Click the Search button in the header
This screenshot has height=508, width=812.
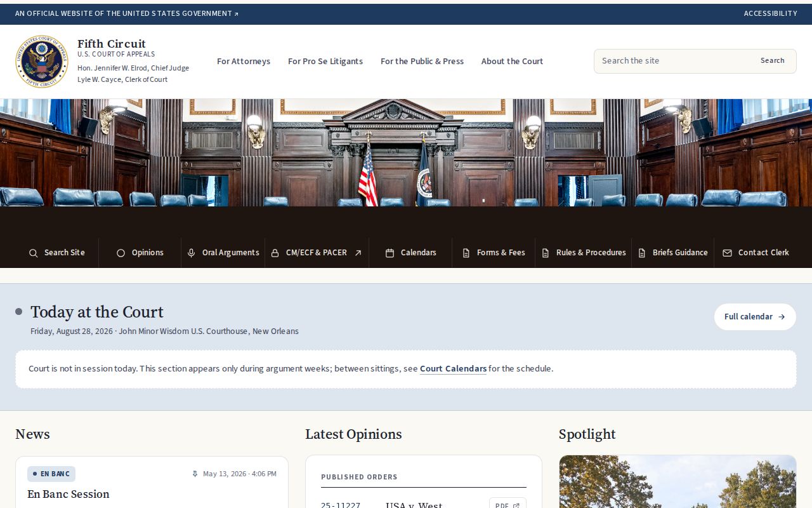[772, 61]
